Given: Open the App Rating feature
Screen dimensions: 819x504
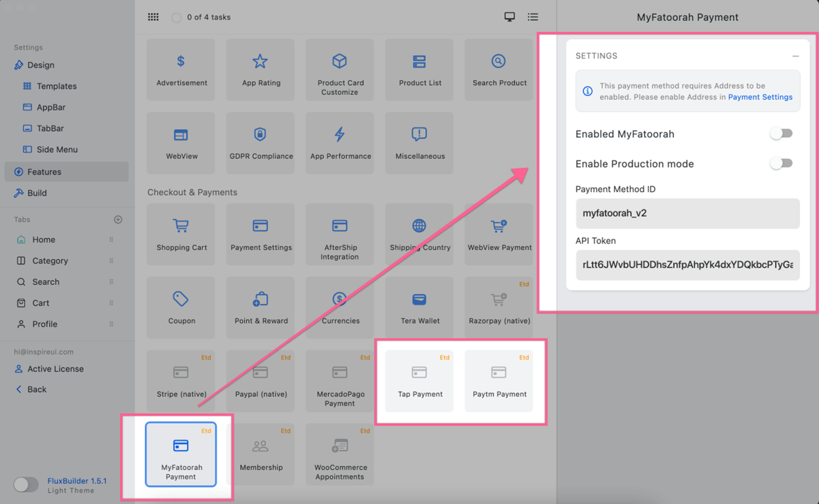Looking at the screenshot, I should click(x=261, y=70).
